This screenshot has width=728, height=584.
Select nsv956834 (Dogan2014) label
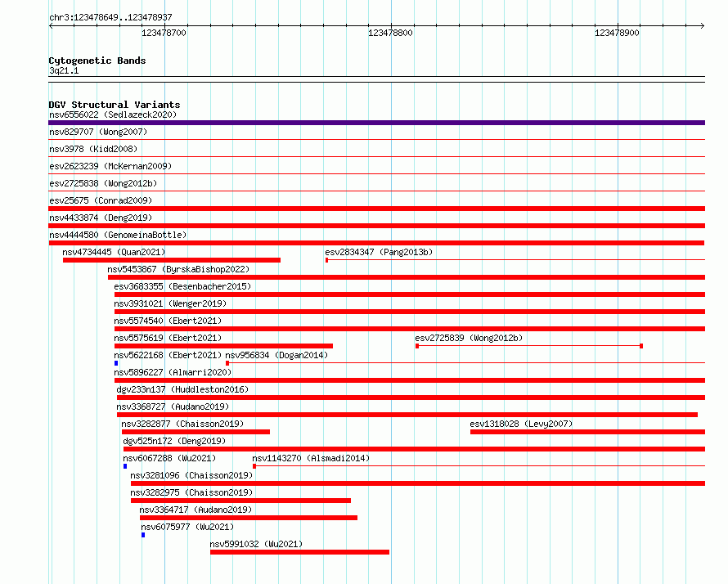click(276, 355)
